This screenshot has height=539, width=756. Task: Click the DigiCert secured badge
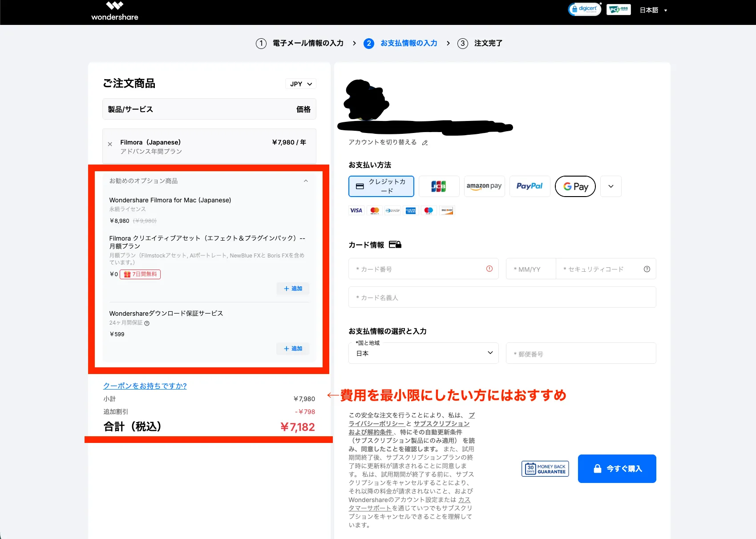(584, 9)
